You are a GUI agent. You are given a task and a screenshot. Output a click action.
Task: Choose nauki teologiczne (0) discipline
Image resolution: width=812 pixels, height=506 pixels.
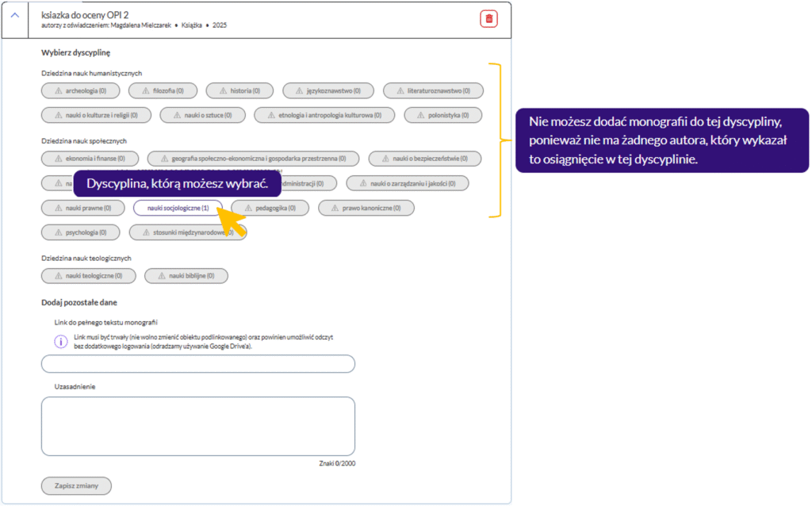88,275
